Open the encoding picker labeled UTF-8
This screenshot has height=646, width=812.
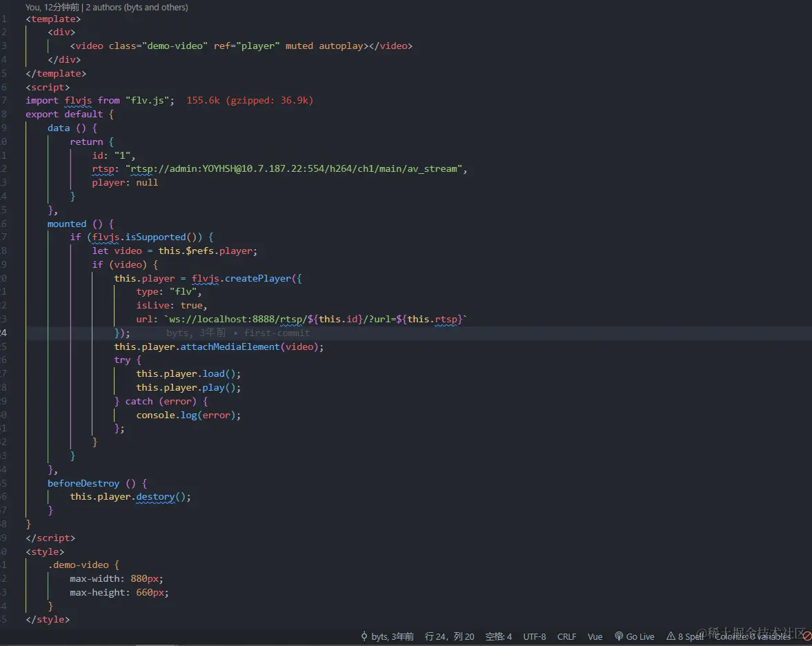pos(534,636)
